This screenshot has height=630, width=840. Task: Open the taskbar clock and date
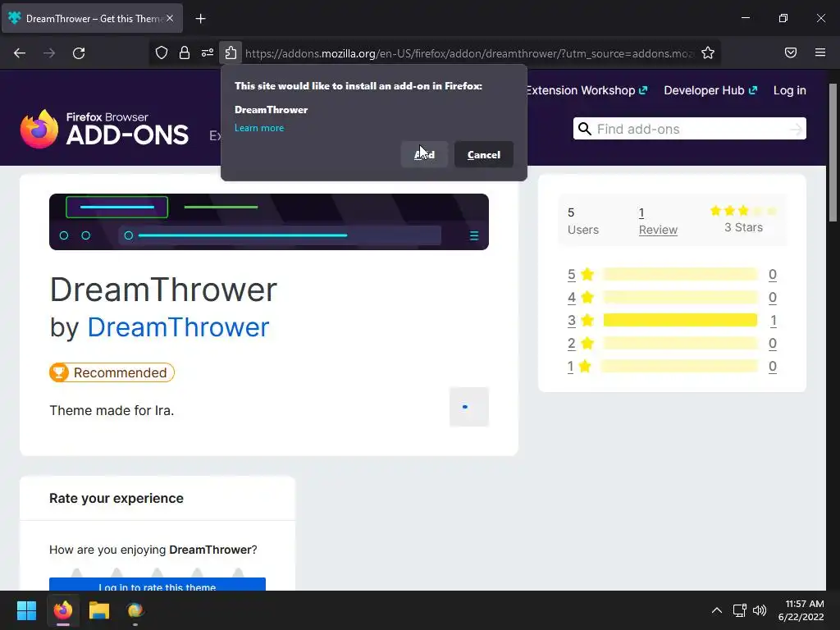[x=801, y=610]
